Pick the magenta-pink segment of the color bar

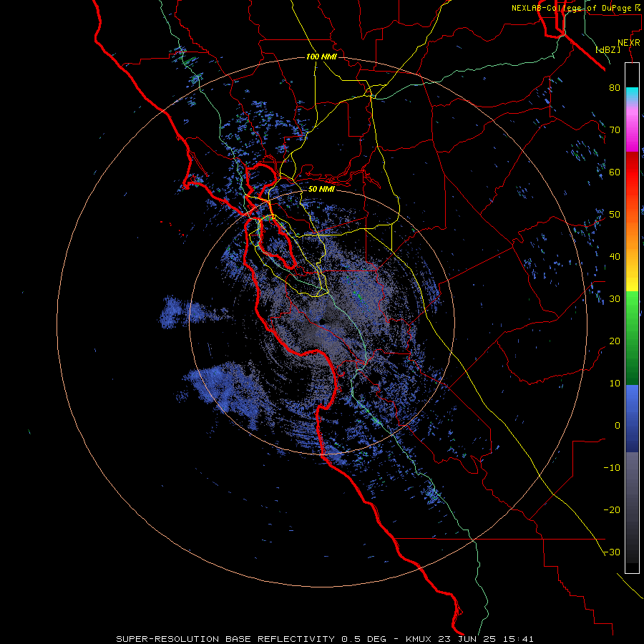(632, 128)
